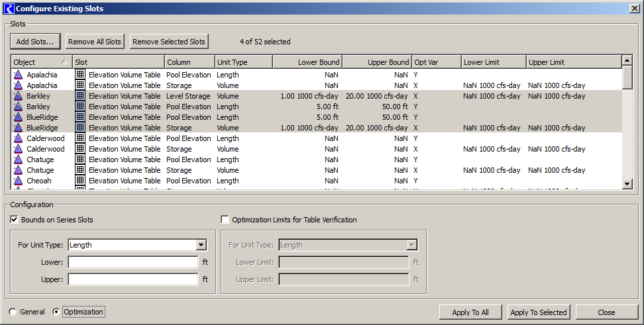The width and height of the screenshot is (644, 325).
Task: Select the General radio button
Action: tap(13, 312)
